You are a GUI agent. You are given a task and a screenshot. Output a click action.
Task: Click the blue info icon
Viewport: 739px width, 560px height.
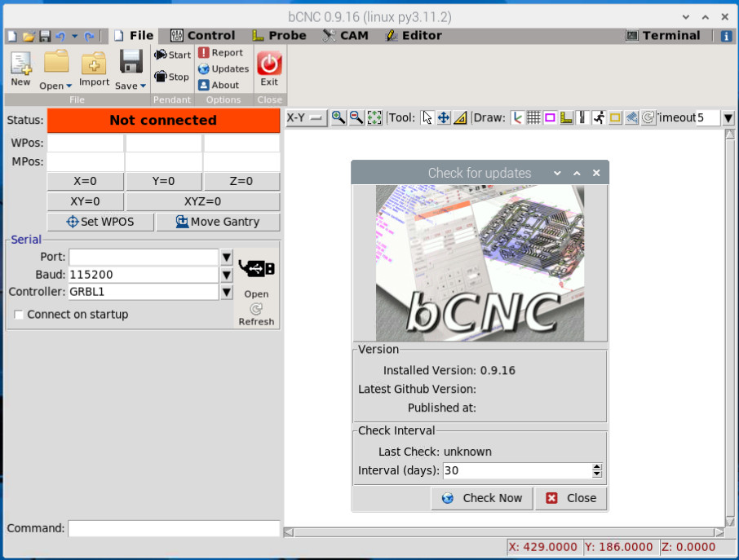[726, 36]
